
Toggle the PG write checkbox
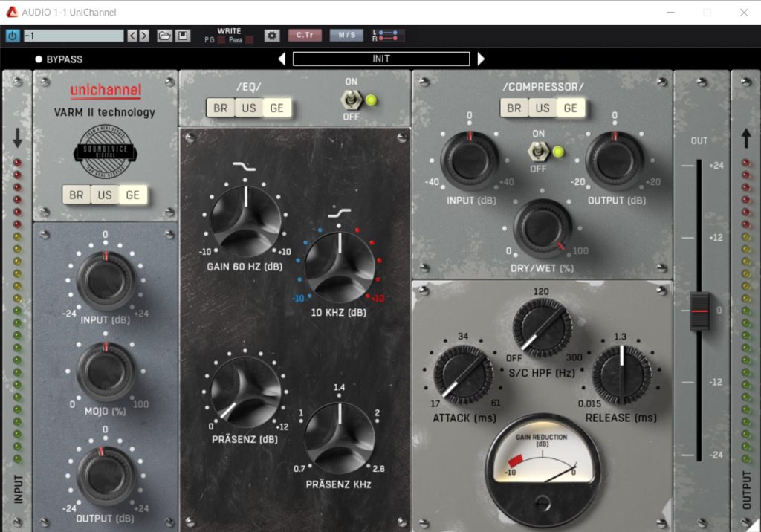(221, 40)
